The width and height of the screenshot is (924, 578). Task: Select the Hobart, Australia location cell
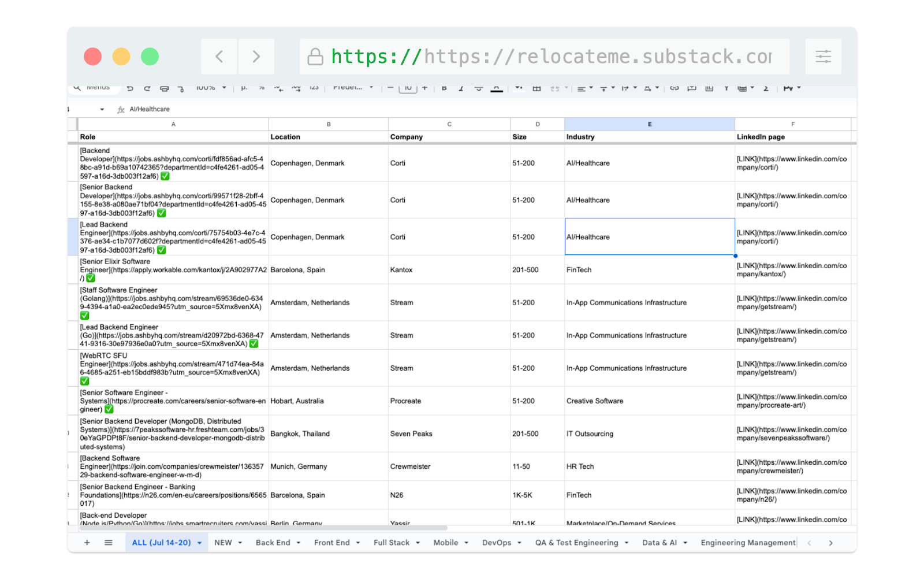(329, 401)
